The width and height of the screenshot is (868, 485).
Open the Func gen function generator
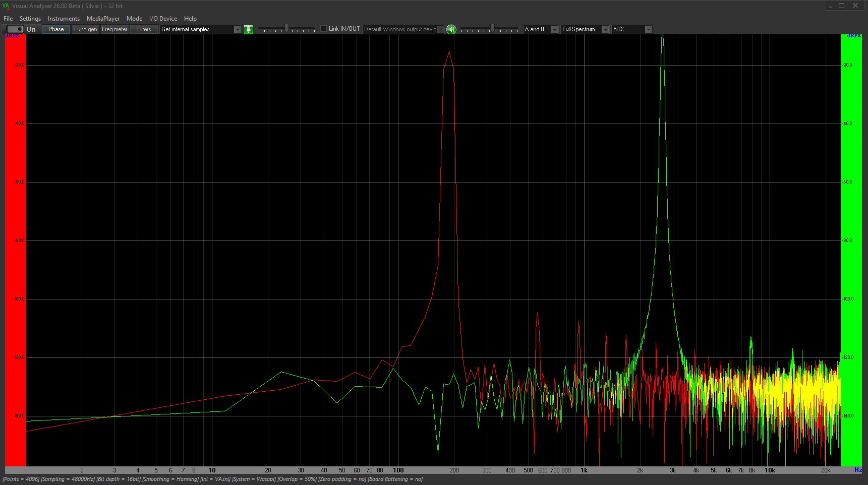click(x=85, y=29)
